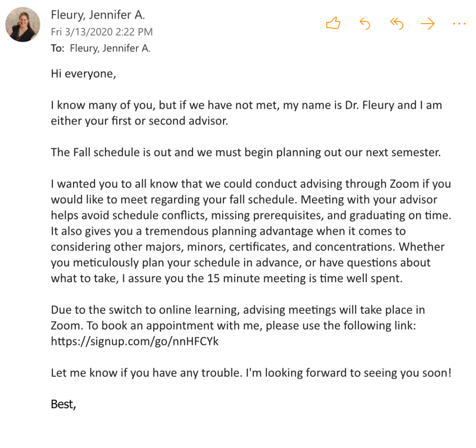Reply to Jennifer Fleury's email
The height and width of the screenshot is (448, 476).
[365, 23]
